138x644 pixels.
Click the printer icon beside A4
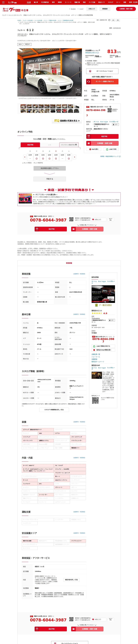tap(109, 20)
